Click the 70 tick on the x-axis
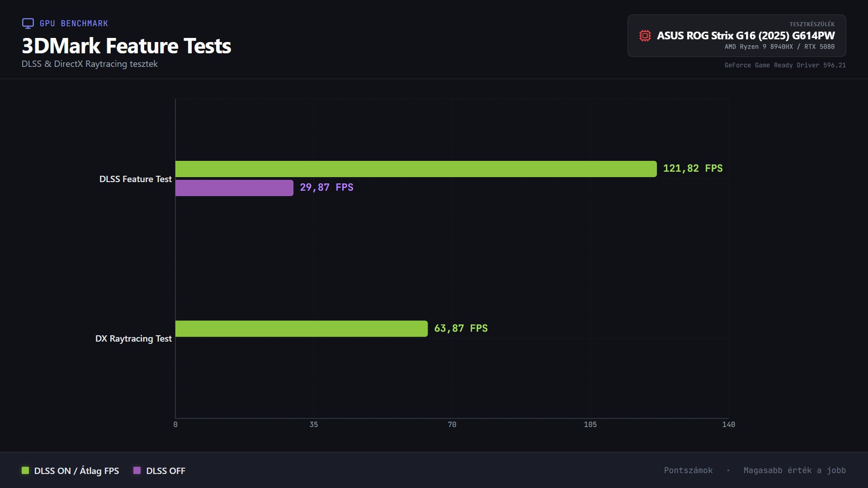This screenshot has width=868, height=488. [x=452, y=424]
